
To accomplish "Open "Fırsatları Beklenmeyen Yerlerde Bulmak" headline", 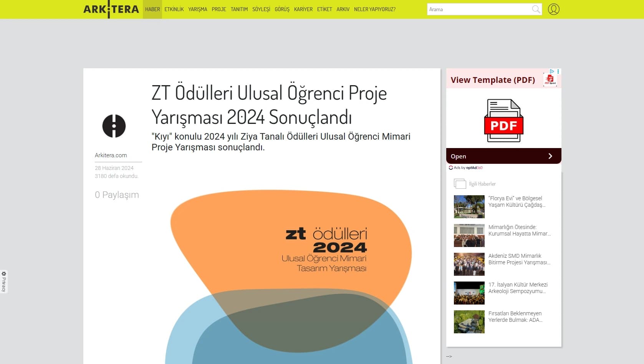I will [515, 317].
